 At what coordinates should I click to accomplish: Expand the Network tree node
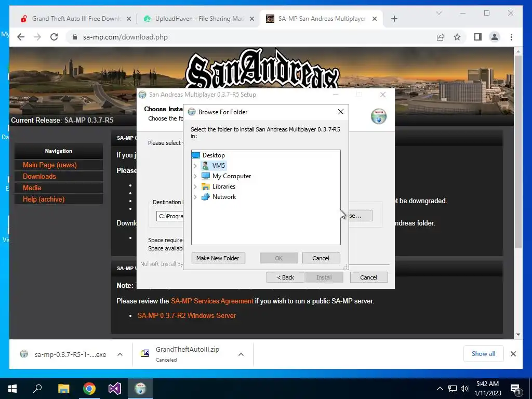(x=195, y=197)
